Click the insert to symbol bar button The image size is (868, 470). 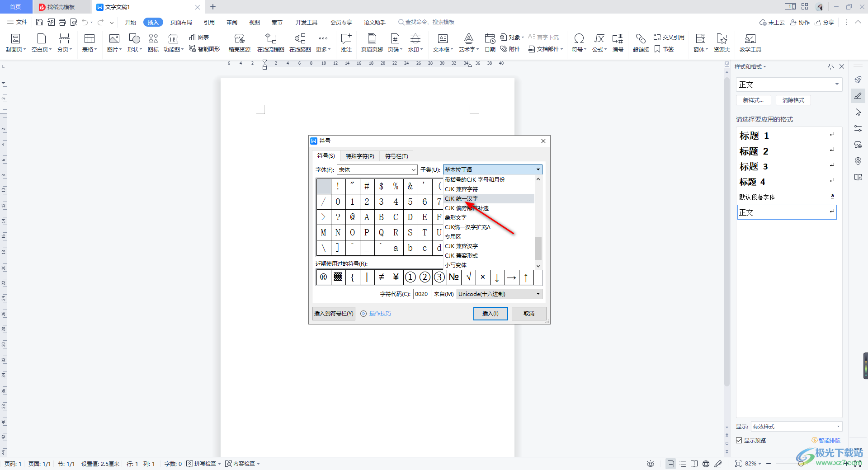(x=334, y=314)
